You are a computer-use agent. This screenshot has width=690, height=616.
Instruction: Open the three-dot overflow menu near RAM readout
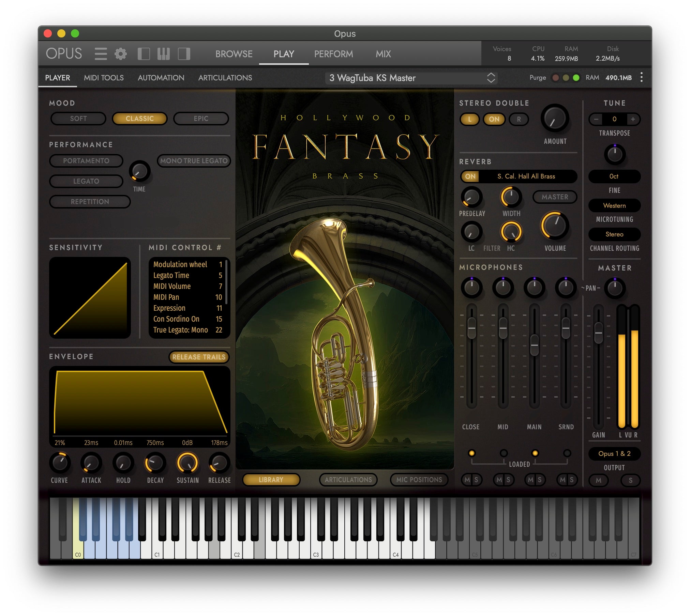[x=641, y=78]
